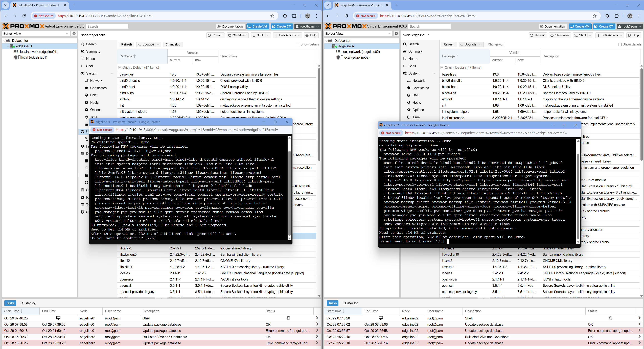Open root@pam user menu on edgeline02

(x=630, y=26)
